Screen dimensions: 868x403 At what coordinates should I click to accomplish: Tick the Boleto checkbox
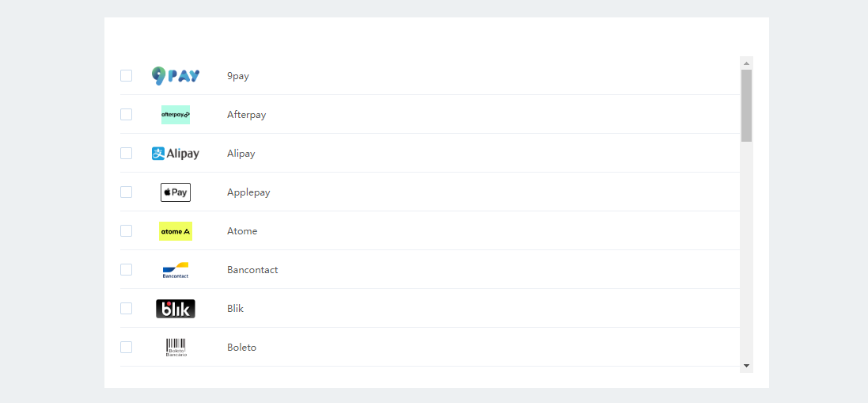coord(127,348)
